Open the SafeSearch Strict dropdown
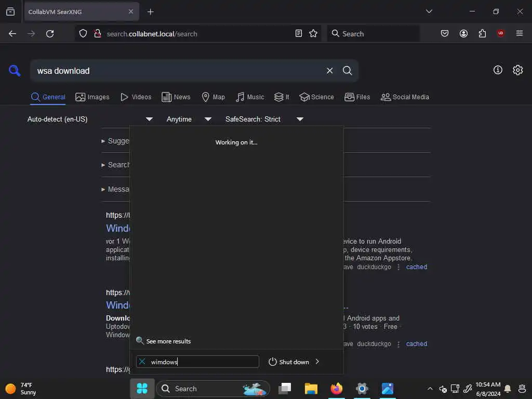 pyautogui.click(x=264, y=119)
